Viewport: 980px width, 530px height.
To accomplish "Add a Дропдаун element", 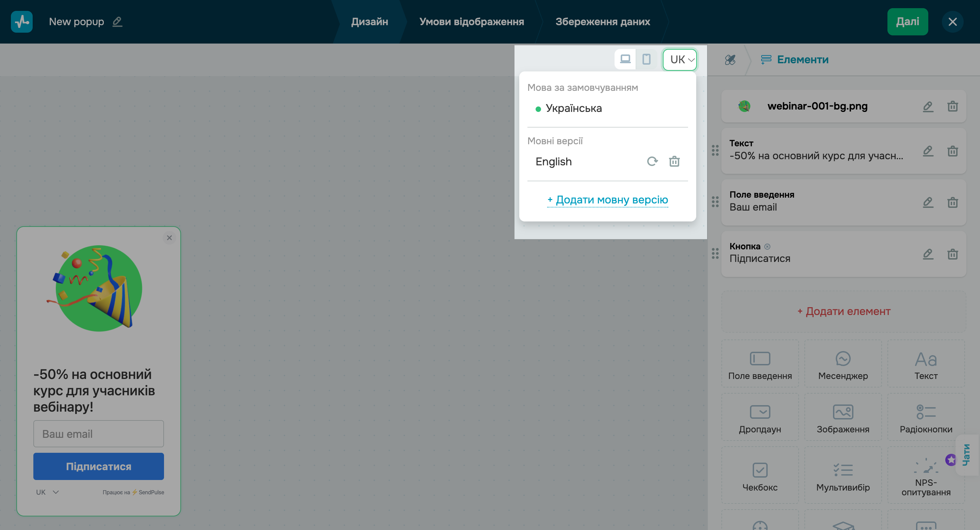I will 760,418.
